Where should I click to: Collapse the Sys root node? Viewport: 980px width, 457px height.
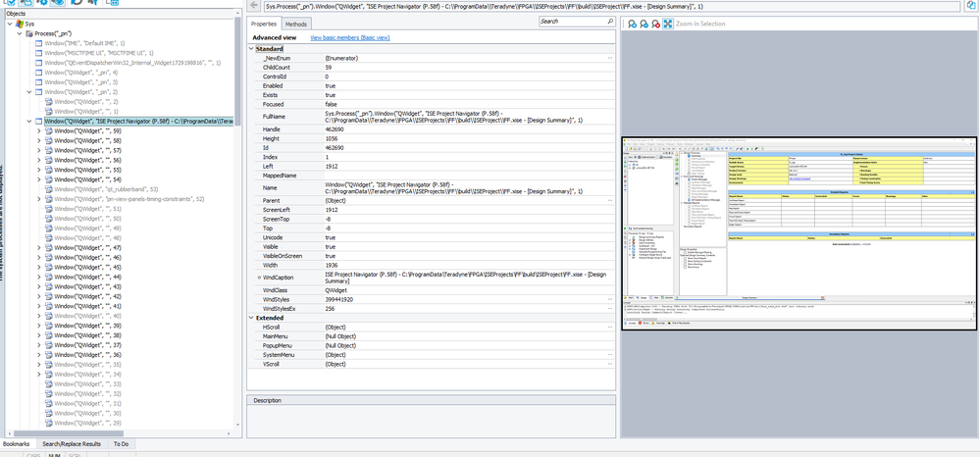click(x=9, y=24)
